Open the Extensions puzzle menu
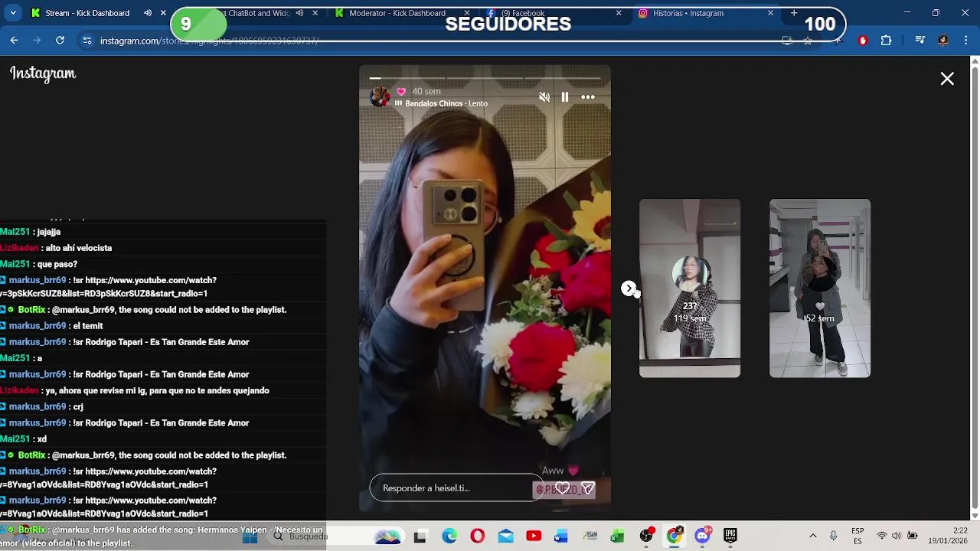980x551 pixels. 887,41
